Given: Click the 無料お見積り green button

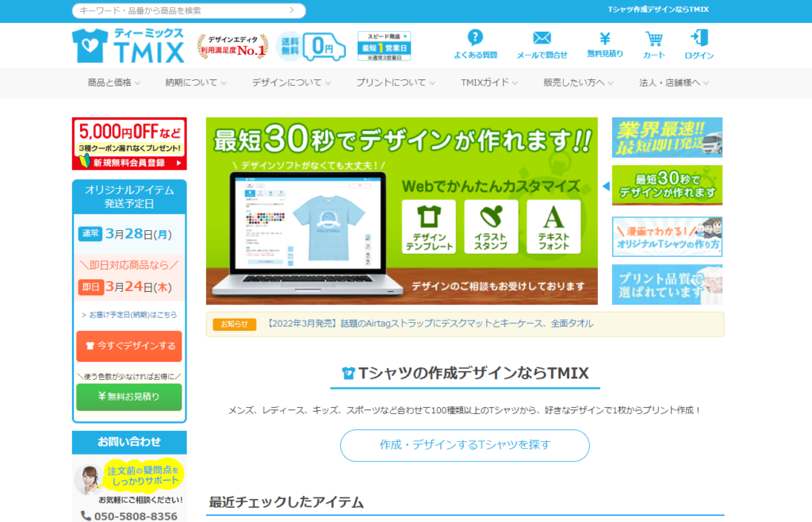Looking at the screenshot, I should point(129,397).
